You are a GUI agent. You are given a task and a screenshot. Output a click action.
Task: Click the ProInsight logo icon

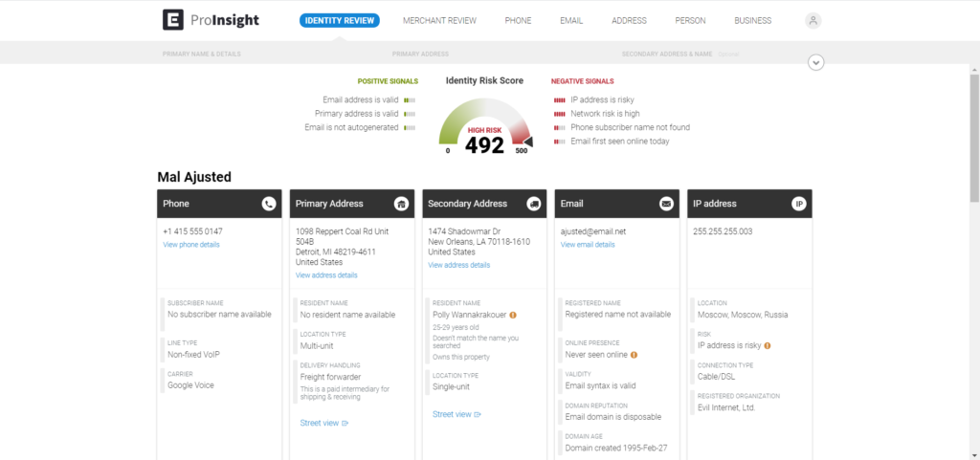pos(173,20)
